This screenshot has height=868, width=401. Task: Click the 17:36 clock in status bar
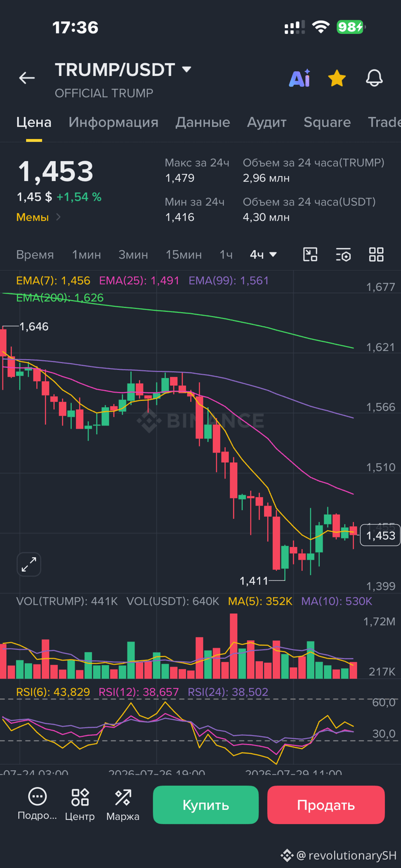75,28
